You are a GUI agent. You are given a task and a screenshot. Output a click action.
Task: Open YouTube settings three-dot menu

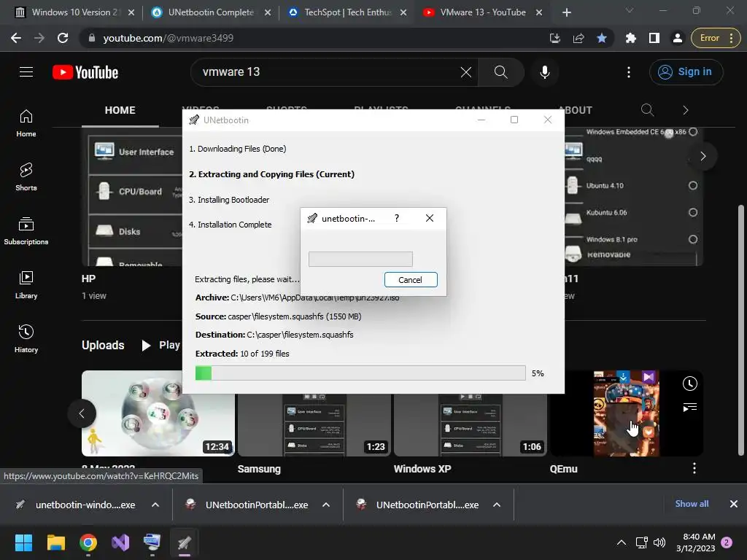629,72
